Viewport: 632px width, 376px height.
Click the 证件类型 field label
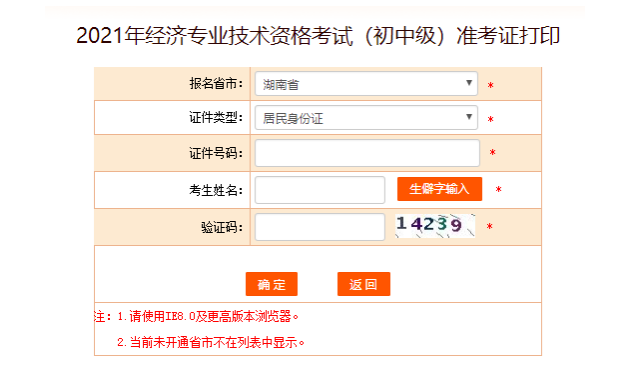click(216, 118)
